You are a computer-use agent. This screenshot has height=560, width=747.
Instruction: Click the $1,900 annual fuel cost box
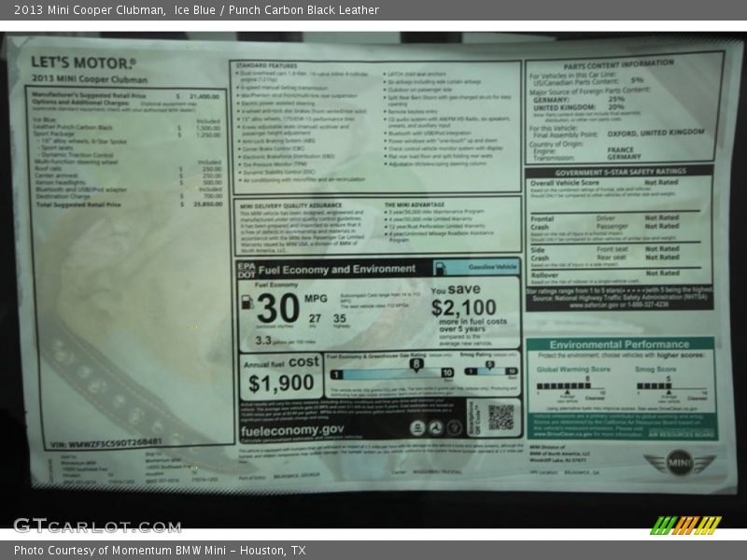[281, 376]
